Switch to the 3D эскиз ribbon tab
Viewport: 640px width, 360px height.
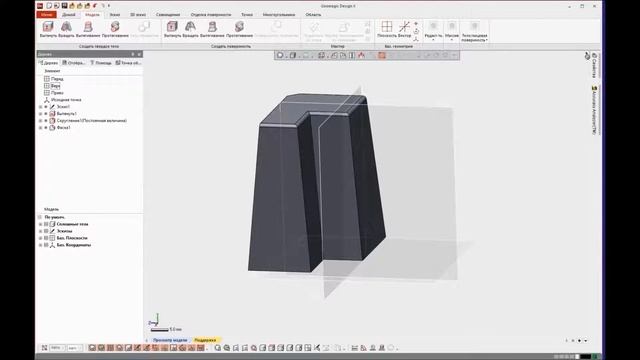pyautogui.click(x=138, y=15)
